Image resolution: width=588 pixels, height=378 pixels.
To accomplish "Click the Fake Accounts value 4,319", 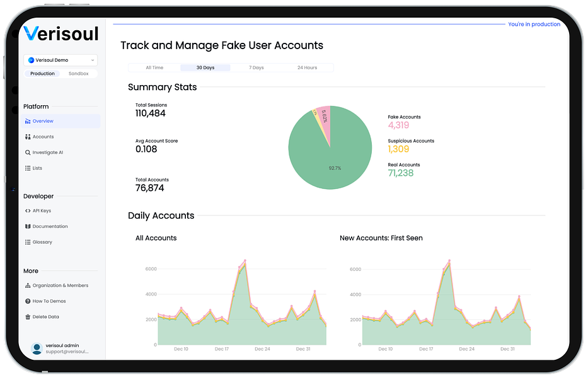I will (399, 125).
